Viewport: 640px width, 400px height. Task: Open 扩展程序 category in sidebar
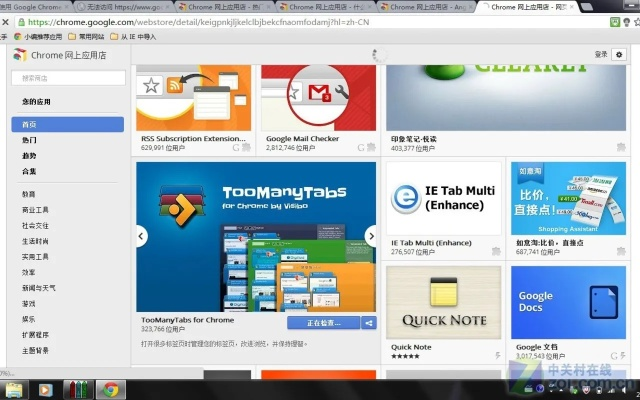point(35,335)
